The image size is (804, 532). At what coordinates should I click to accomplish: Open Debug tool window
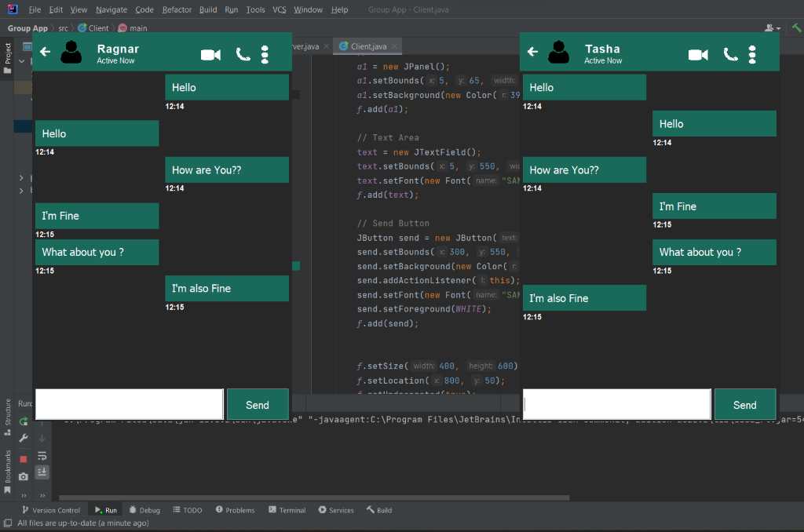click(x=144, y=510)
